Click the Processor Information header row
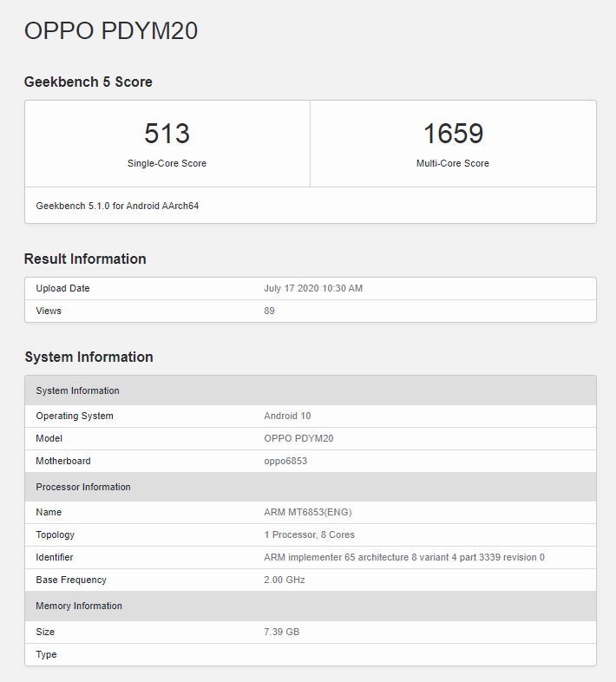Image resolution: width=616 pixels, height=682 pixels. 311,487
